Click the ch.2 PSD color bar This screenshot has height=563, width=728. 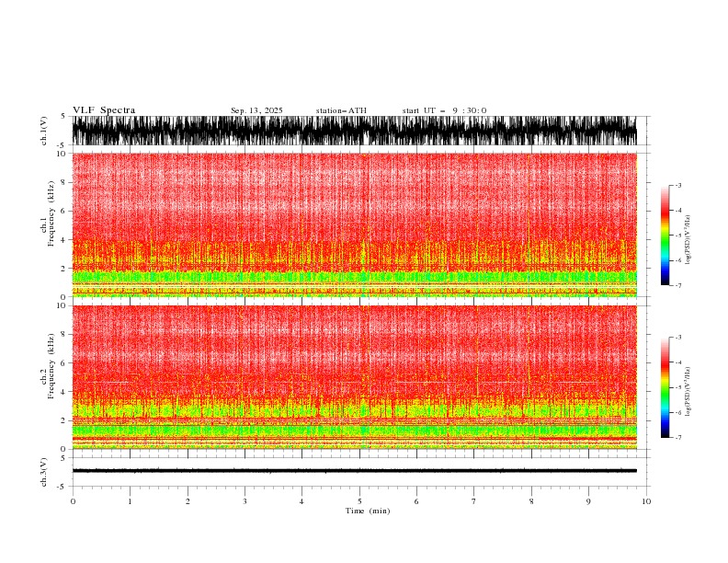(665, 387)
